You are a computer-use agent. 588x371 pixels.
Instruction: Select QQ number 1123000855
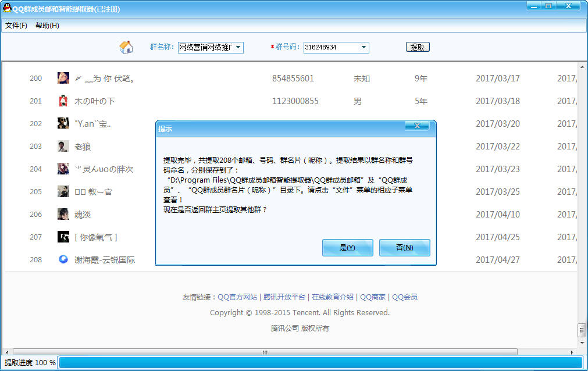[295, 101]
